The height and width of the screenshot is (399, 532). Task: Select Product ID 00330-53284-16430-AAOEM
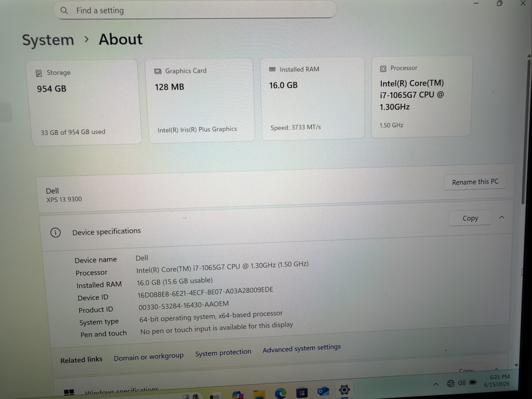pos(184,305)
